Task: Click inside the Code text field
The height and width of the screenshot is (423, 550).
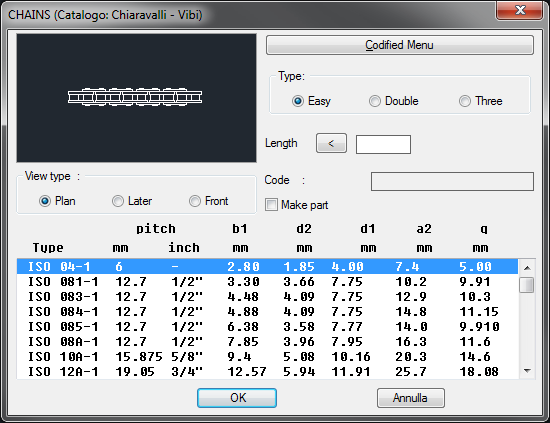Action: point(452,181)
